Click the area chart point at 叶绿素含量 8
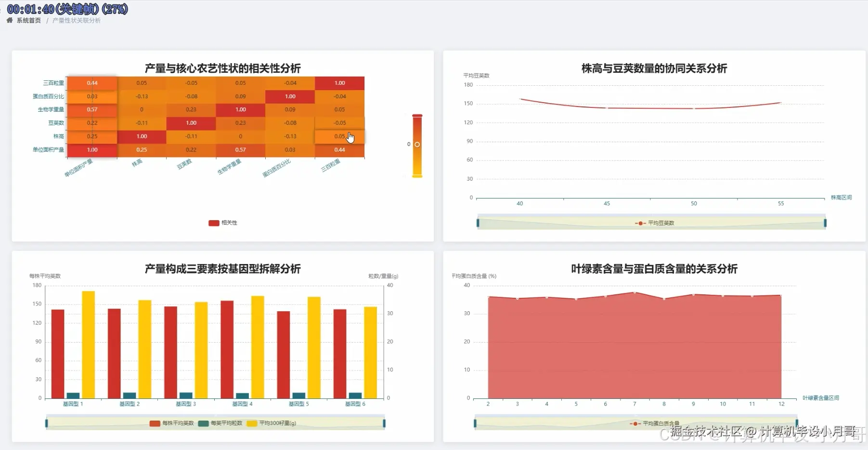Image resolution: width=868 pixels, height=450 pixels. tap(664, 299)
